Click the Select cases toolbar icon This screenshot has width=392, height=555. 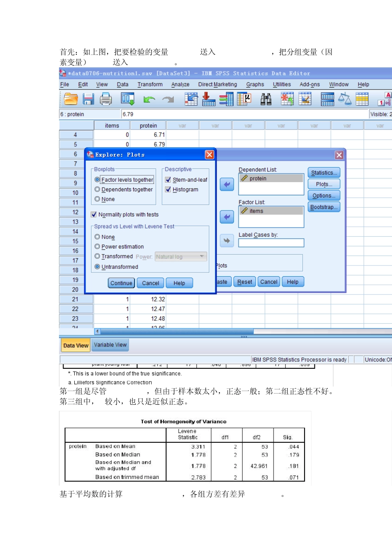point(362,99)
